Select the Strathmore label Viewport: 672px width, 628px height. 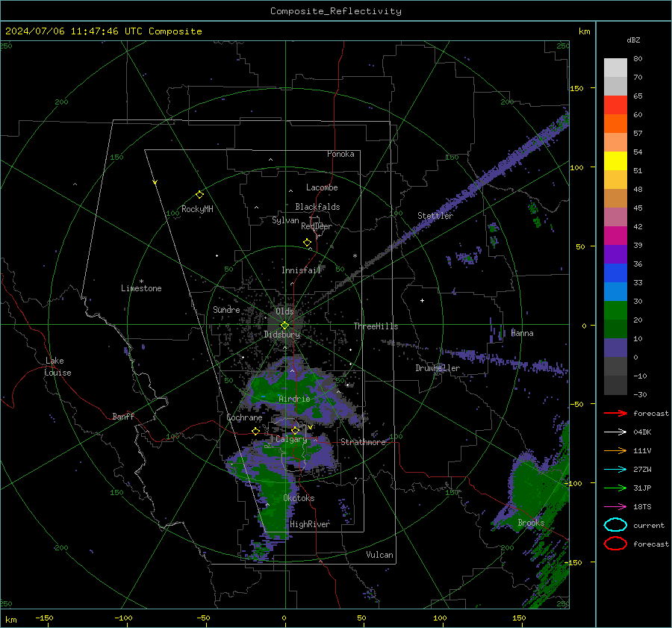pyautogui.click(x=364, y=442)
